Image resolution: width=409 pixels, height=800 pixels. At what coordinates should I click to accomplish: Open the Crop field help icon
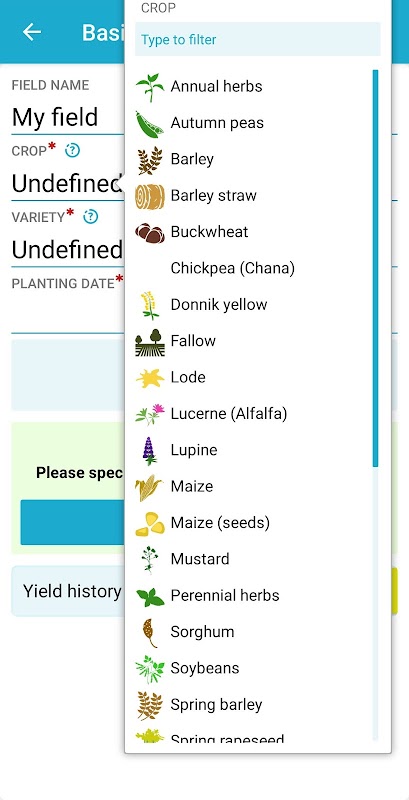tap(72, 151)
